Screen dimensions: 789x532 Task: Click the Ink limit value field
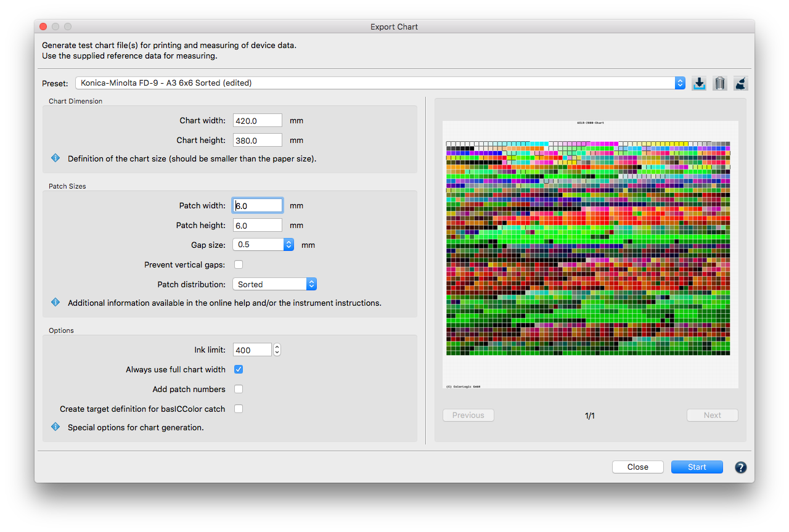(x=252, y=350)
